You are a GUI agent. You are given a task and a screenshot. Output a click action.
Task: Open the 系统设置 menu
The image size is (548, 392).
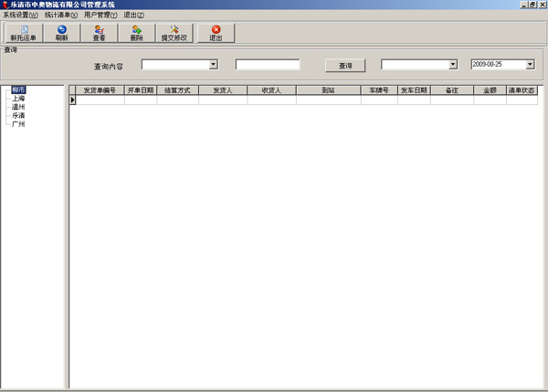pos(21,16)
